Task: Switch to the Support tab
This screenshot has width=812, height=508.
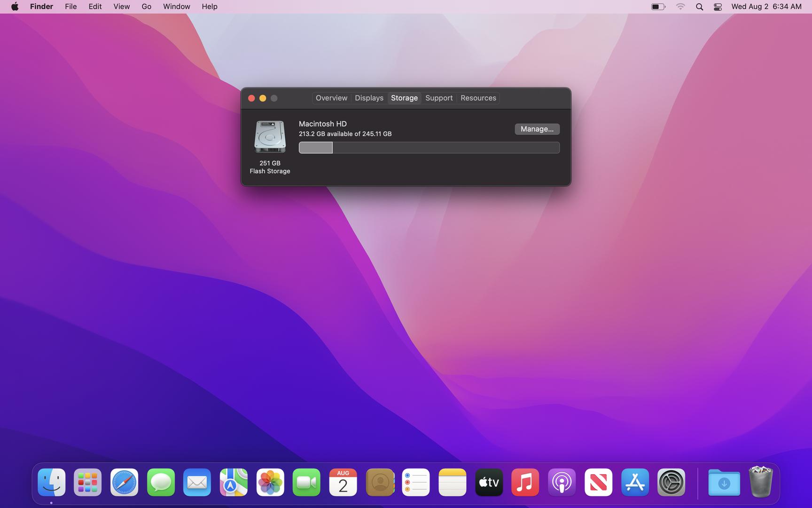Action: tap(439, 98)
